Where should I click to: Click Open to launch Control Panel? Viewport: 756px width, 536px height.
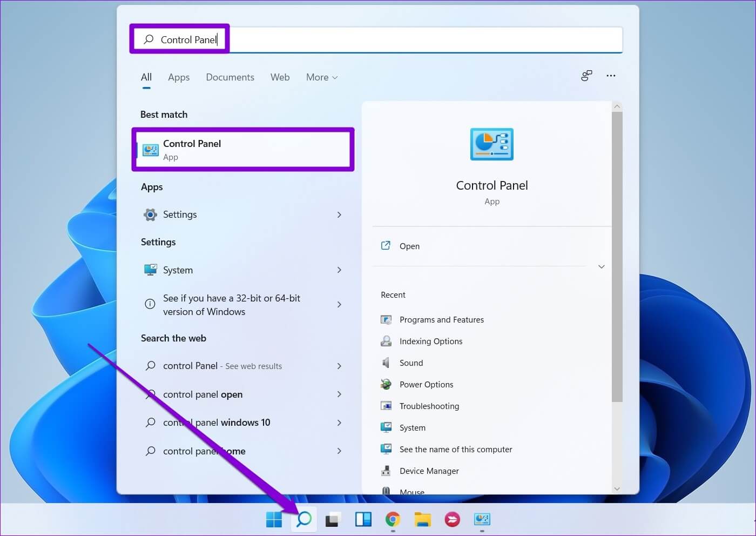409,246
